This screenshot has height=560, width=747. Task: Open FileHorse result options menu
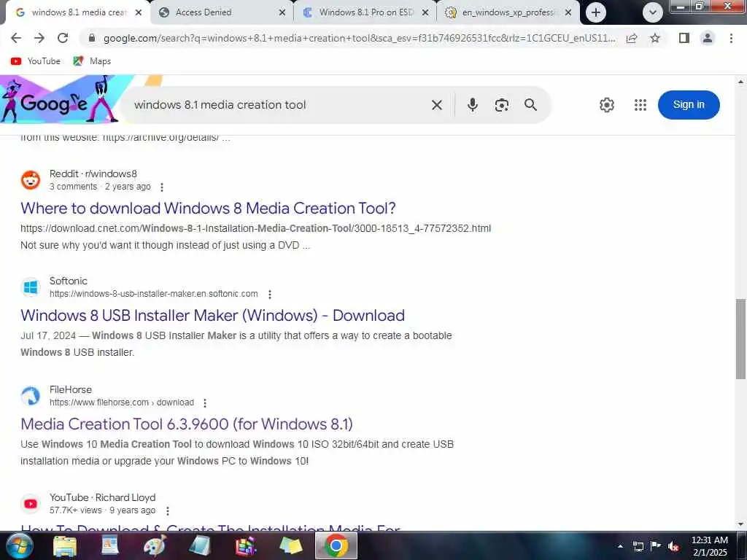[205, 402]
